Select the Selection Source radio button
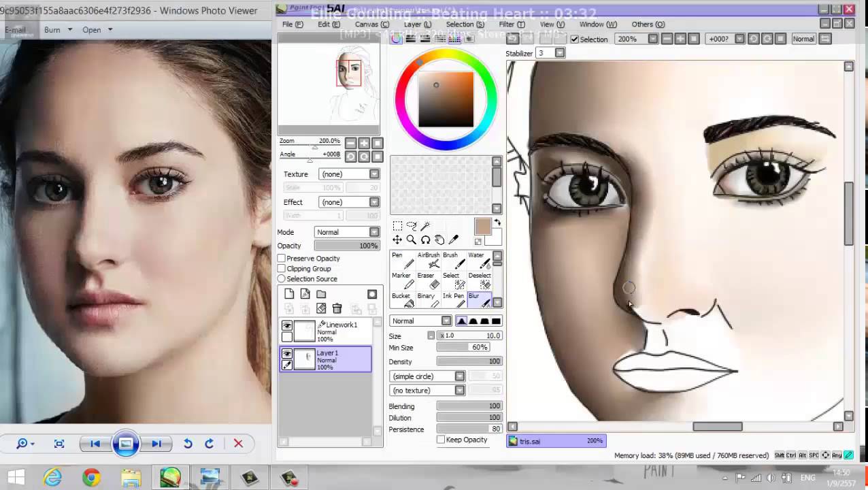Screen dimensions: 868x490 click(282, 279)
